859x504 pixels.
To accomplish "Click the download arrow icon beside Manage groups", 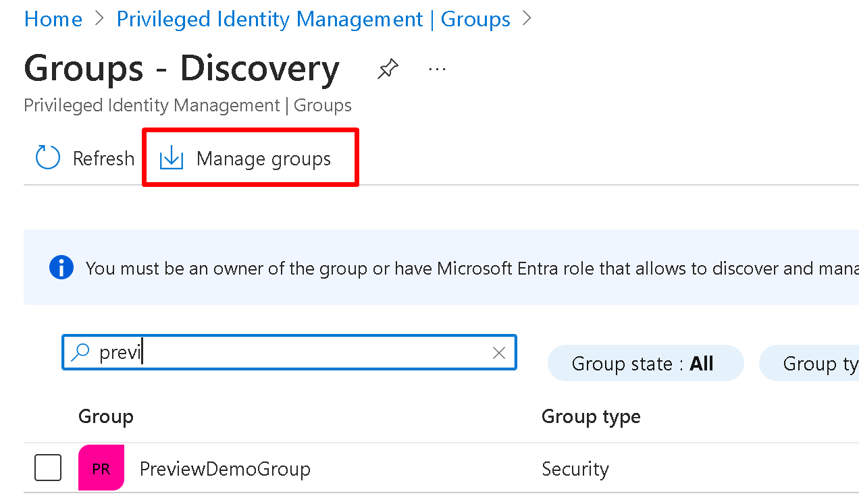I will [172, 159].
